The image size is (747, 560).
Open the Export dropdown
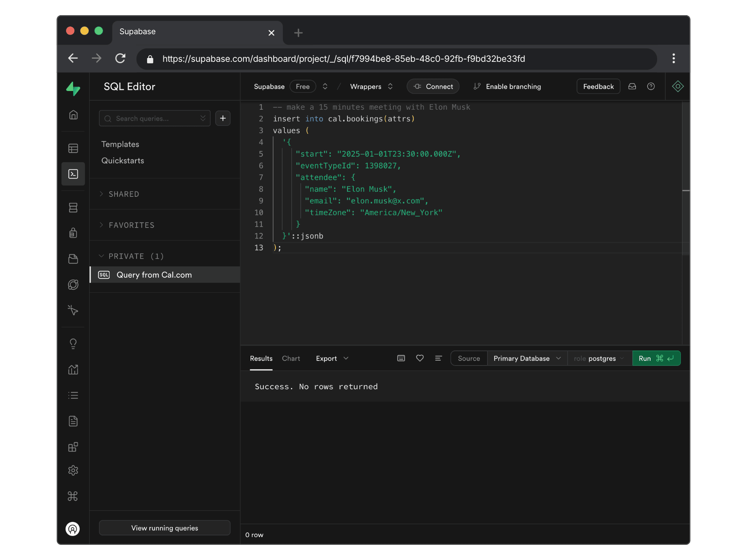pos(332,358)
